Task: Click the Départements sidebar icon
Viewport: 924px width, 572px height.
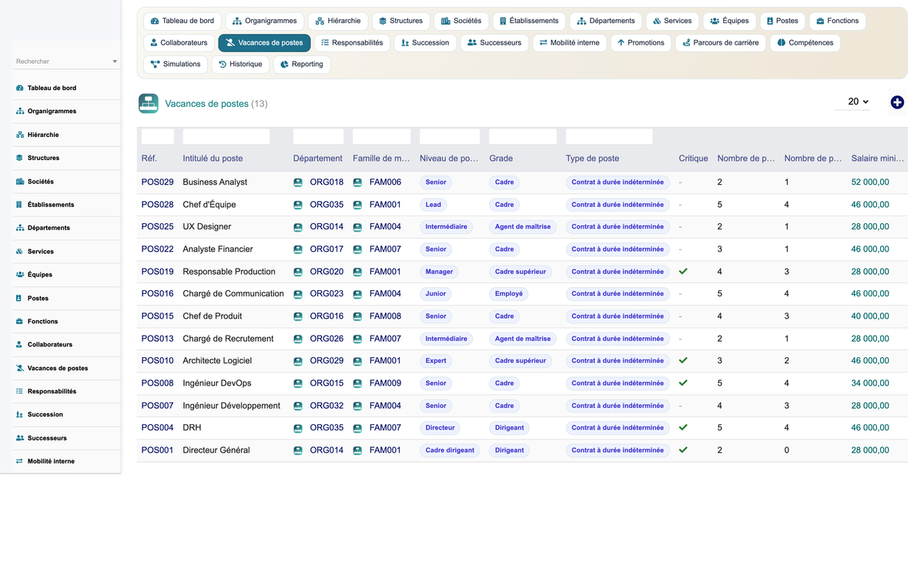Action: point(20,228)
